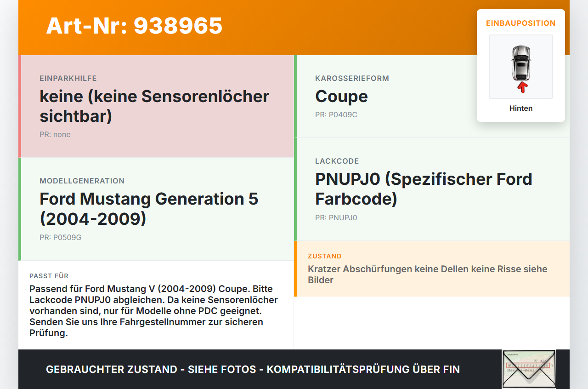Open the envelope vehicle-document thumbnail
Screen dimensions: 588x389
pos(529,369)
